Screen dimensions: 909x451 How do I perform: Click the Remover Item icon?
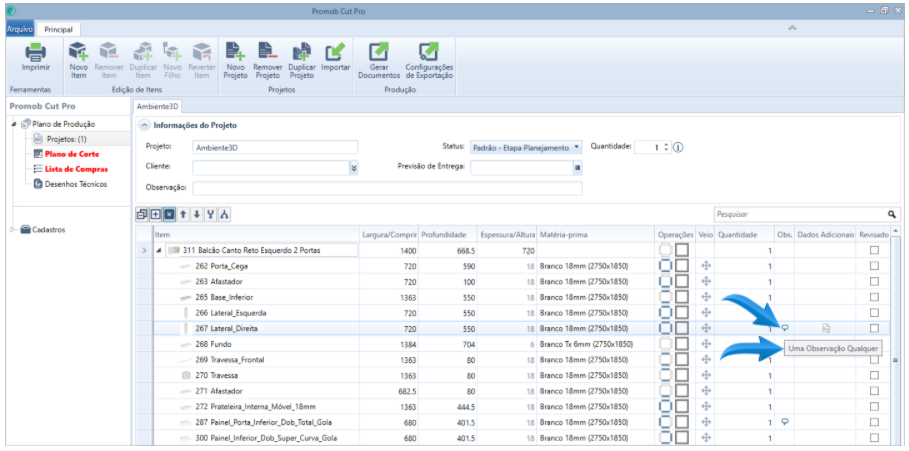[x=108, y=52]
